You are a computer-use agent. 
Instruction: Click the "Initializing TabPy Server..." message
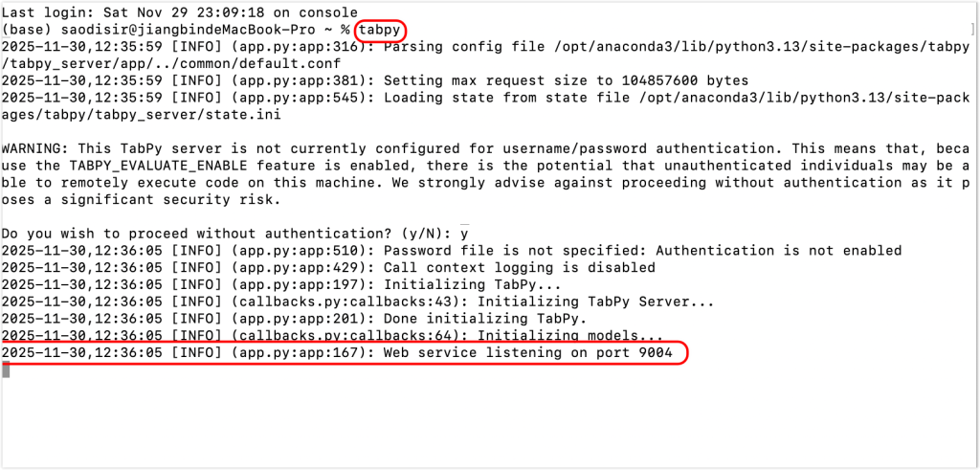594,302
